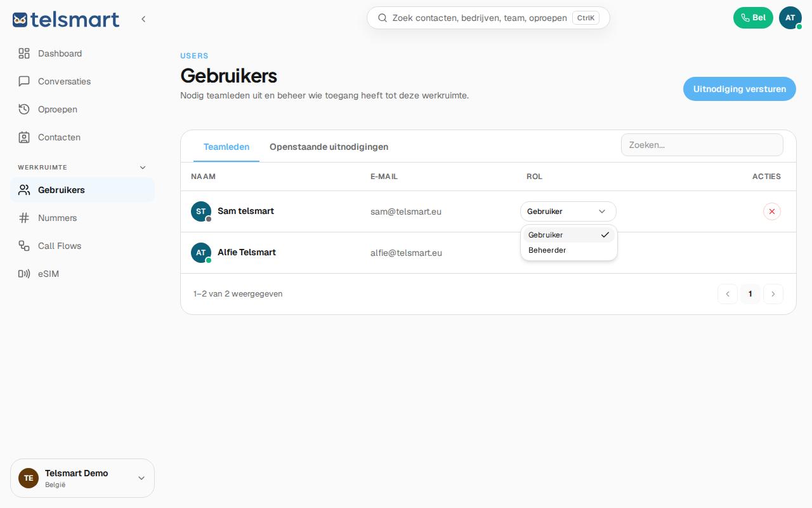Screen dimensions: 812x508
Task: Switch to the Openstaande uitnodigingen tab
Action: point(329,147)
